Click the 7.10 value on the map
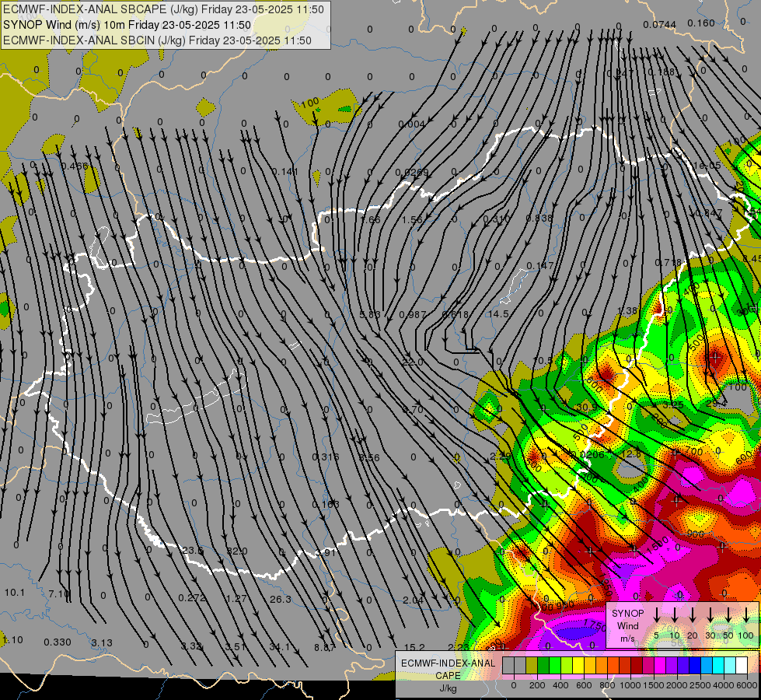Screen dimensions: 761x700 pos(59,593)
